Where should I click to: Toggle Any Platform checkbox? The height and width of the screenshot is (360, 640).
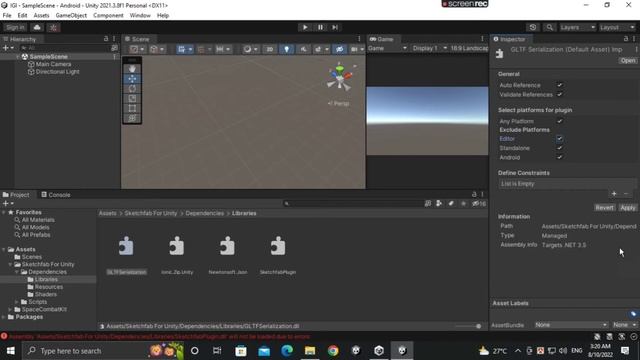point(560,121)
